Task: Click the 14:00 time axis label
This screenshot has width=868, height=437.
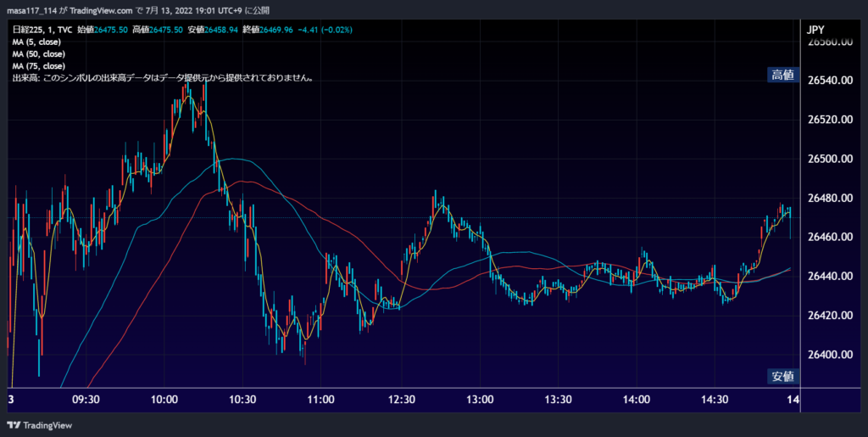Action: click(x=637, y=400)
